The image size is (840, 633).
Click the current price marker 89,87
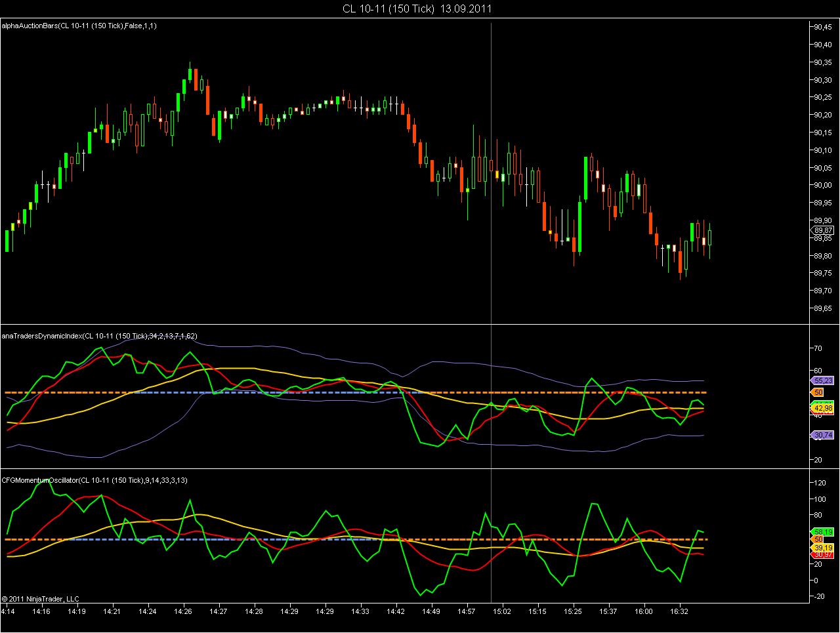point(823,231)
